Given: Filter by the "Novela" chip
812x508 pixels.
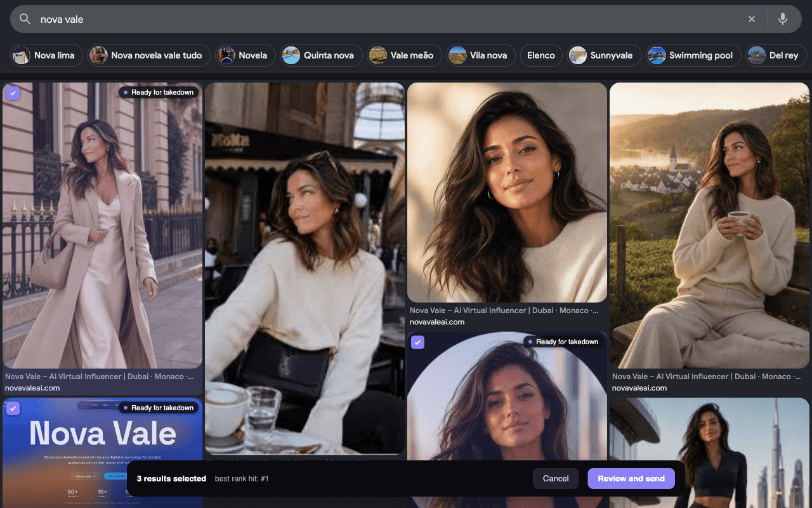Looking at the screenshot, I should point(245,55).
